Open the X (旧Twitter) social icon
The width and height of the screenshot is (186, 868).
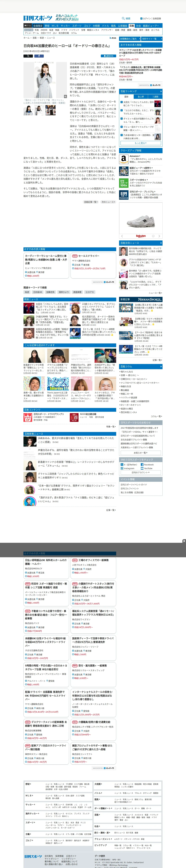point(122,465)
